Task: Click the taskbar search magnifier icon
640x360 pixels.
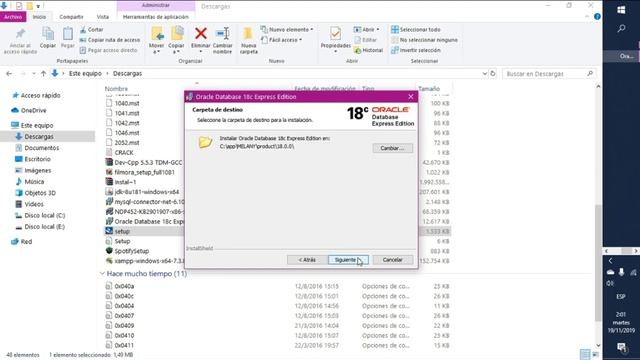Action: (621, 29)
